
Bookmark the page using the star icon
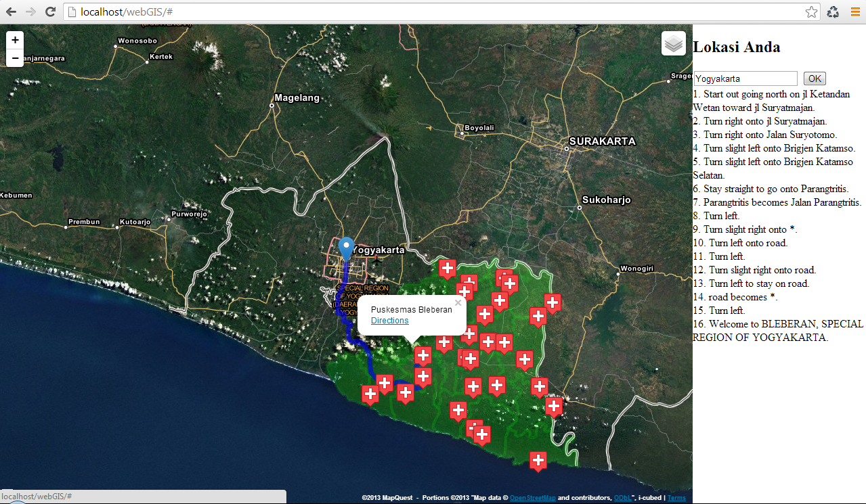pos(811,12)
